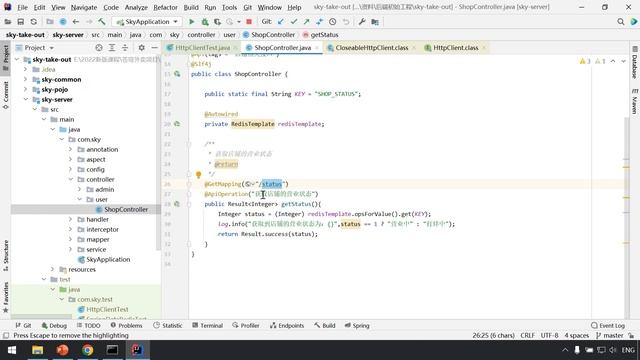Start debugging with the bug icon

coord(205,22)
